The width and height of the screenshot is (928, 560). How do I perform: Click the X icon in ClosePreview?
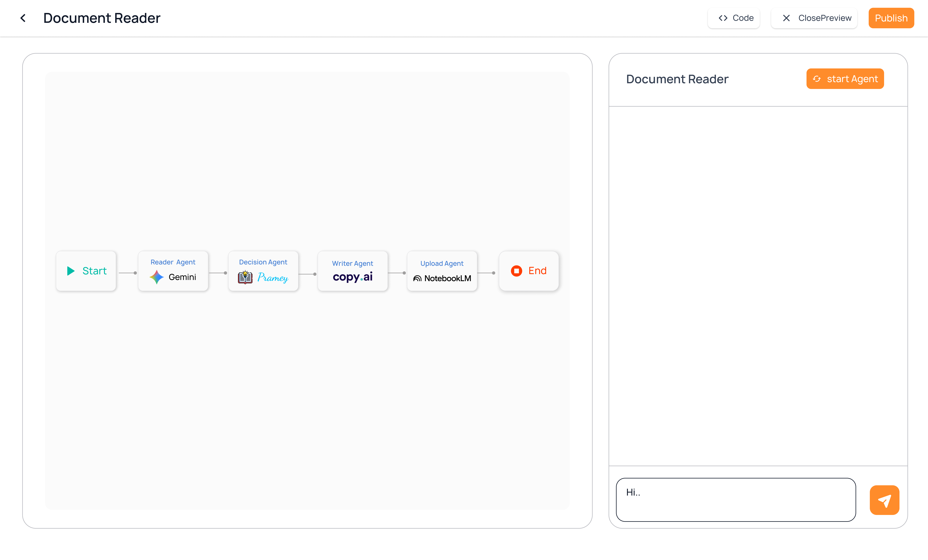pyautogui.click(x=786, y=18)
